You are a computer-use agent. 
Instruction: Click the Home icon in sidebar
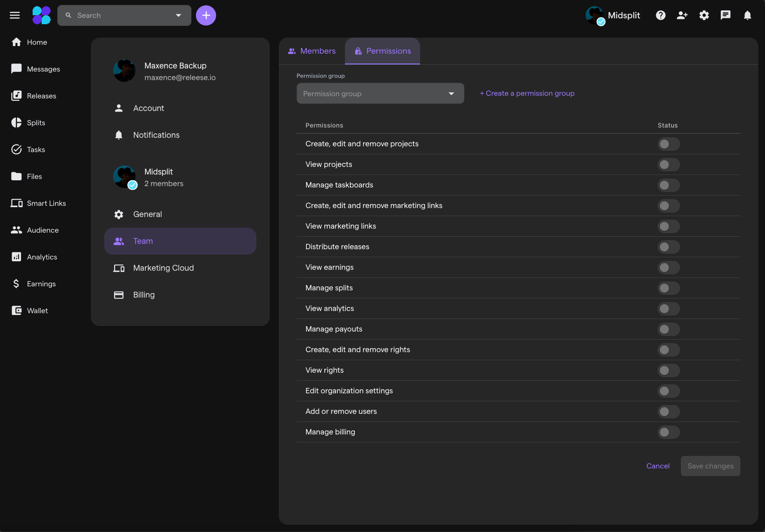[17, 42]
